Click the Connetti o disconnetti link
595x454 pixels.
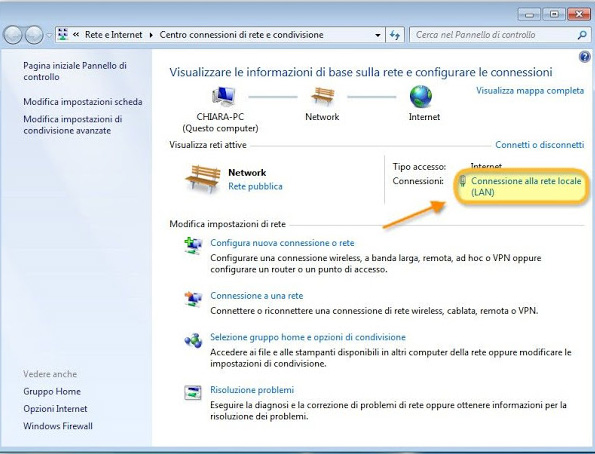[540, 145]
